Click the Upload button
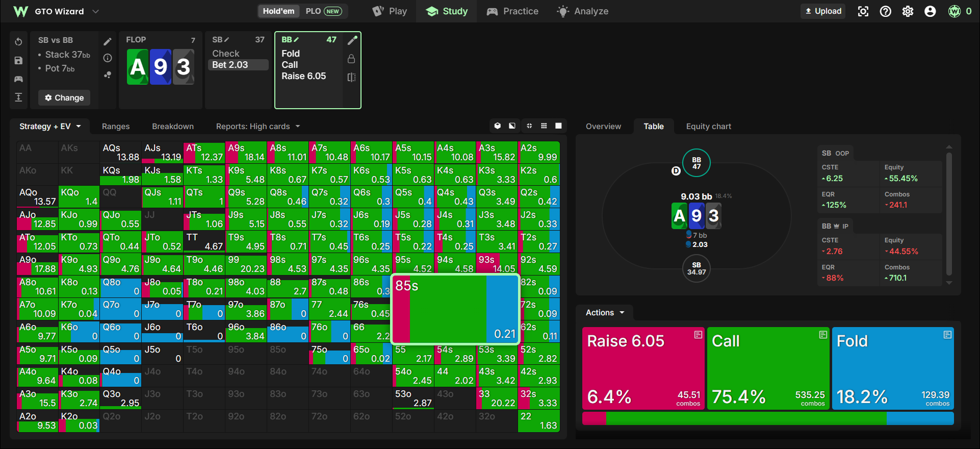 (x=823, y=11)
